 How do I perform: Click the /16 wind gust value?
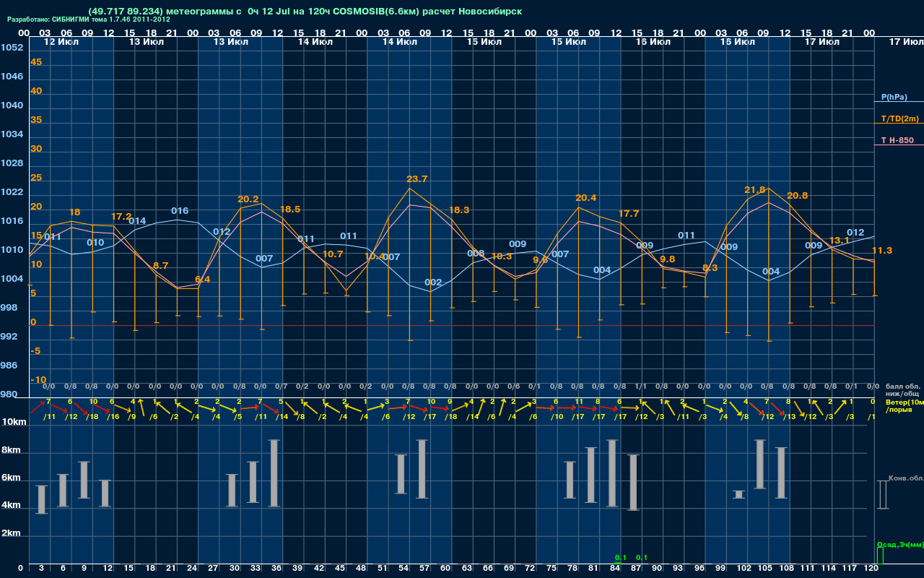point(113,417)
